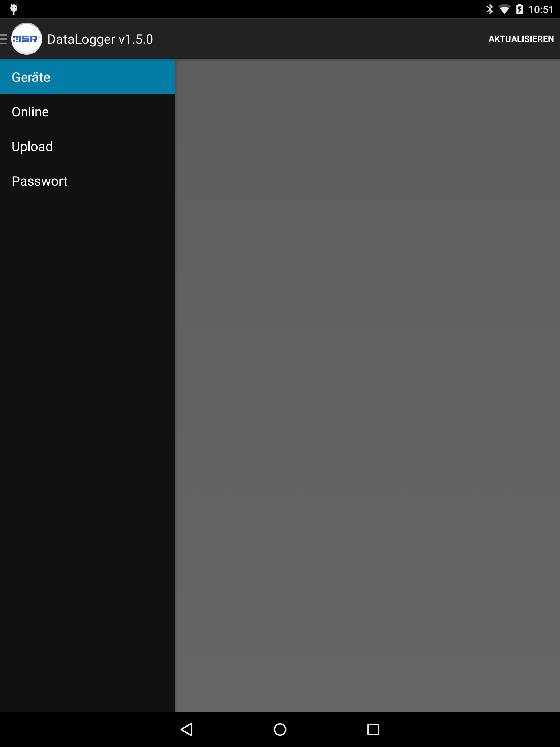Click the round MSR logo

[27, 39]
